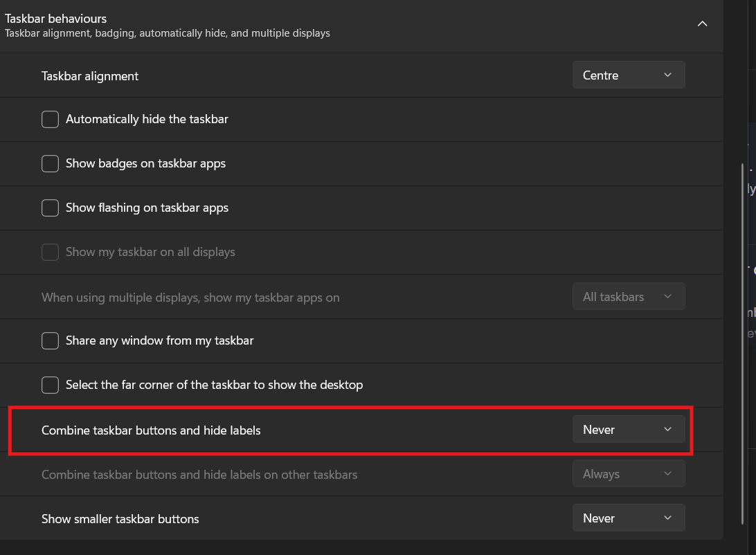Open the Taskbar alignment dropdown

click(x=628, y=75)
